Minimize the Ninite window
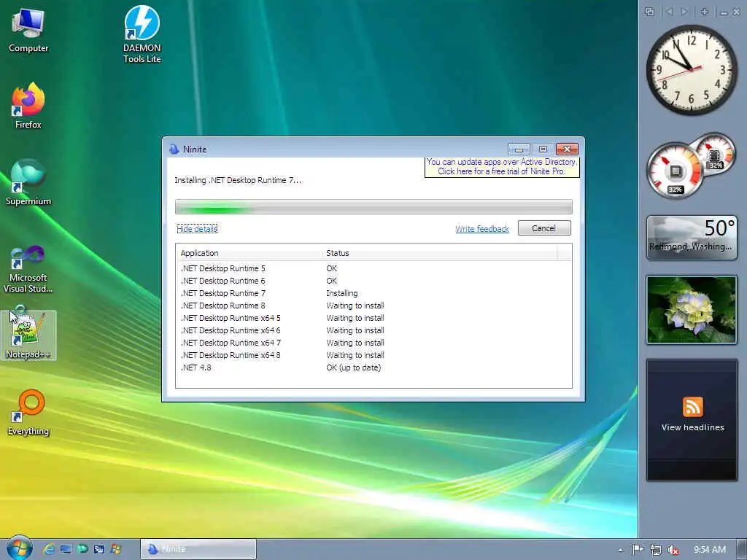The height and width of the screenshot is (560, 747). pos(519,149)
